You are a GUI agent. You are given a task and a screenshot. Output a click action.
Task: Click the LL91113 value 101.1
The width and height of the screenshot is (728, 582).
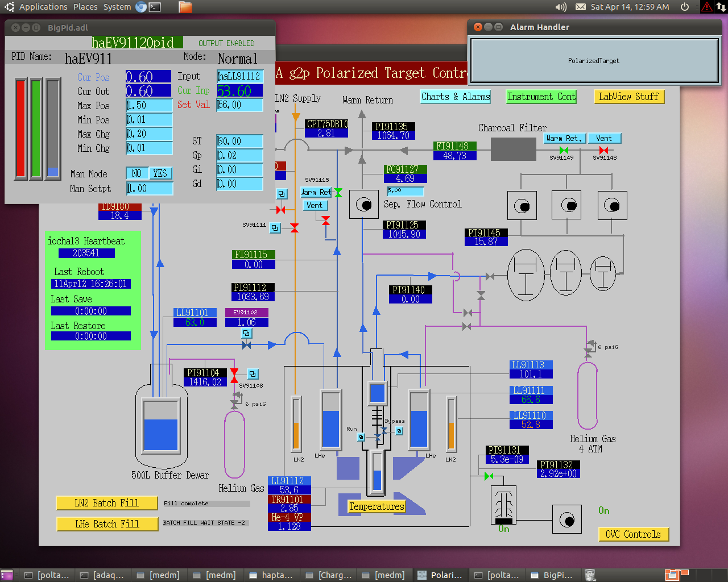(531, 374)
